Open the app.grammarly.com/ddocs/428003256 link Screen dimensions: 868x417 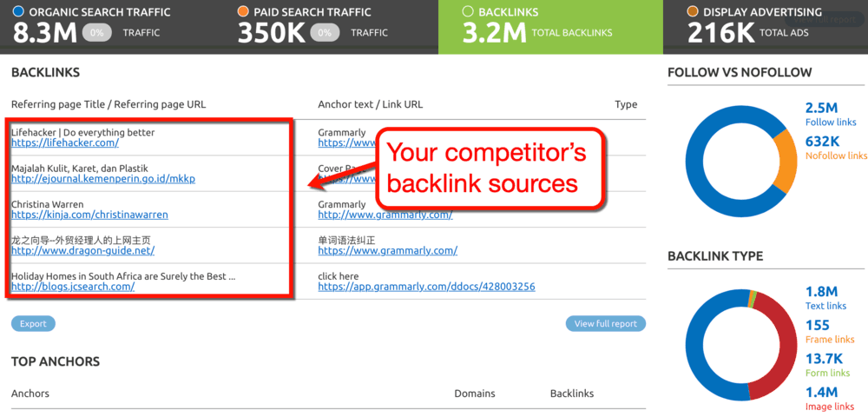click(426, 287)
